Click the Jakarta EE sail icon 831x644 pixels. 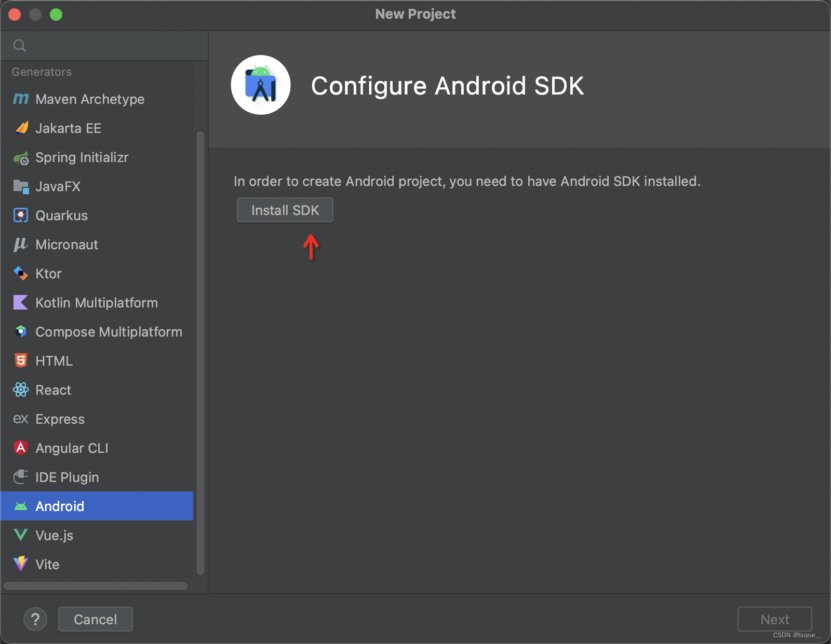click(x=21, y=128)
